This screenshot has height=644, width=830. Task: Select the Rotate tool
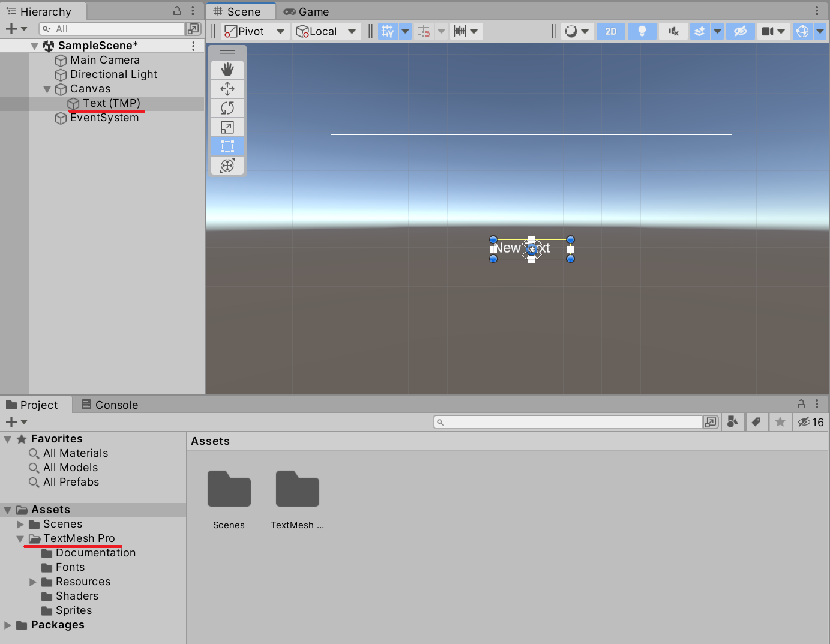(227, 107)
